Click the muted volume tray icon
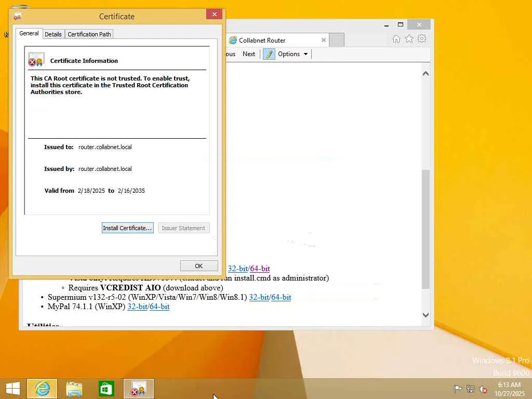Viewport: 532px width, 399px height. [x=483, y=389]
